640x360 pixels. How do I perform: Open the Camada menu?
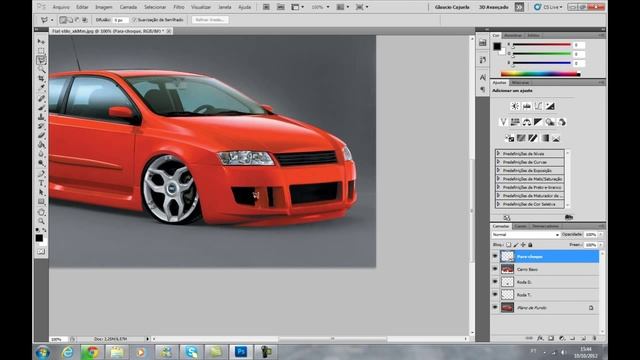click(x=128, y=7)
